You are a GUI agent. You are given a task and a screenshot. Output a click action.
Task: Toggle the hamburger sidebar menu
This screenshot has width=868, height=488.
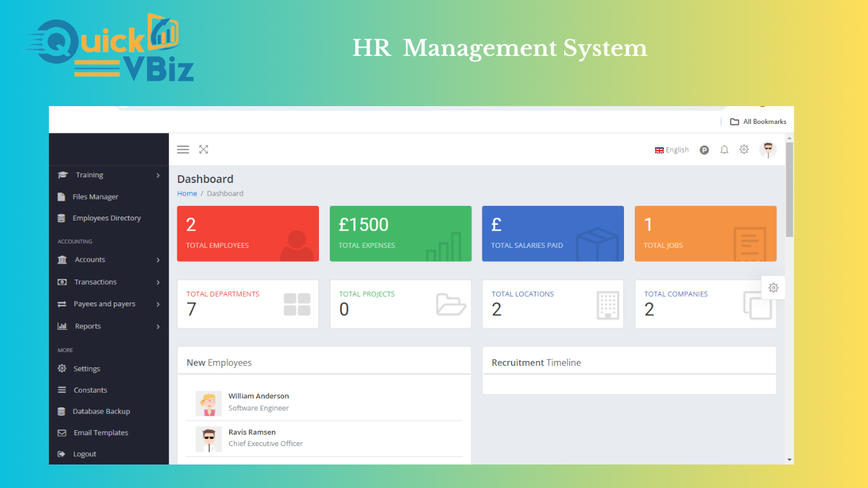tap(183, 149)
